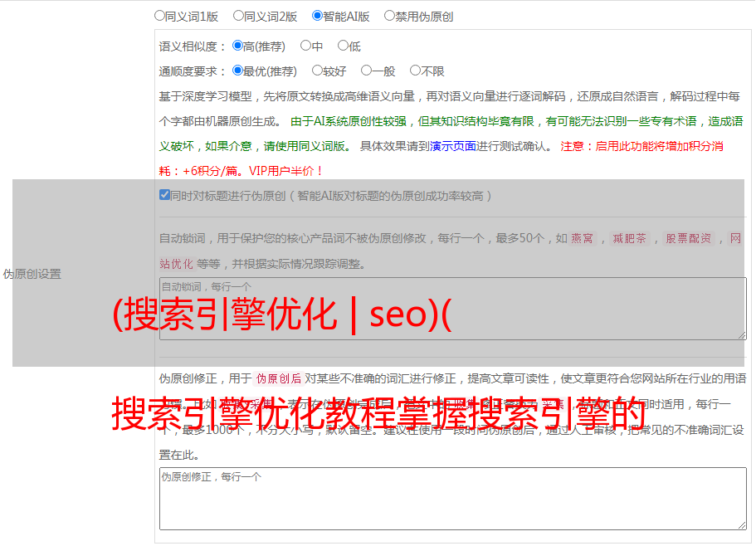
Task: Focus the 自动锁词 textarea
Action: [453, 309]
